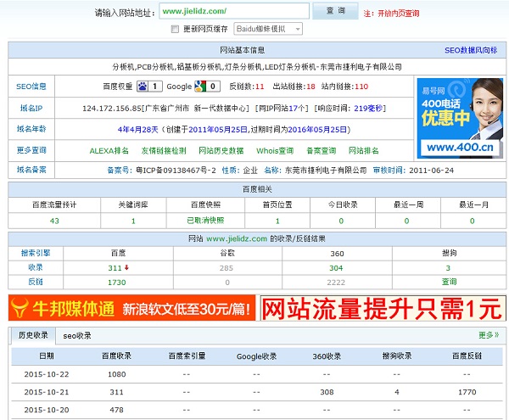
Task: Switch to the seo收录 tab
Action: [77, 335]
